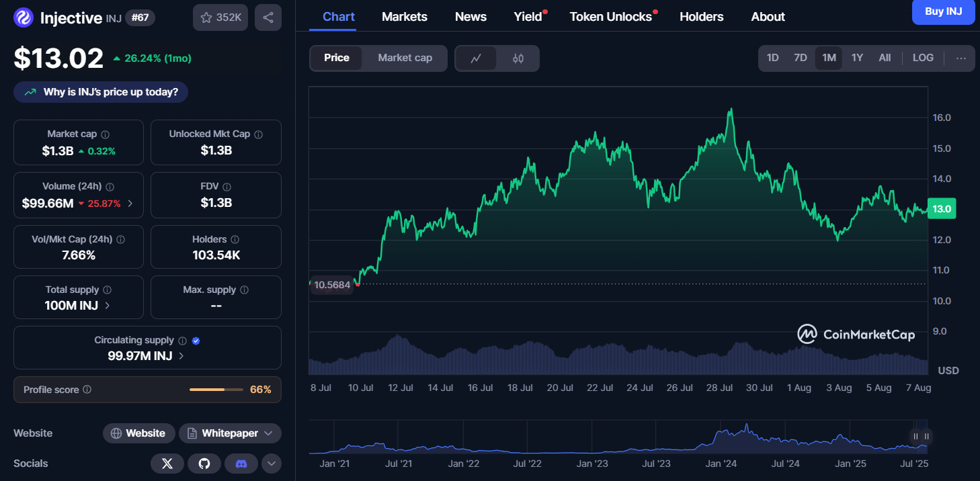
Task: Click the Buy INJ button
Action: [x=943, y=11]
